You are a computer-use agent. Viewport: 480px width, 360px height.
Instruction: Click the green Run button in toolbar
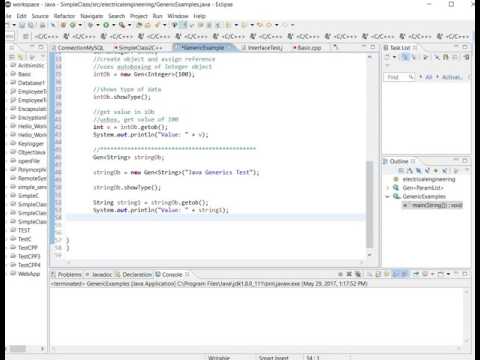click(106, 25)
